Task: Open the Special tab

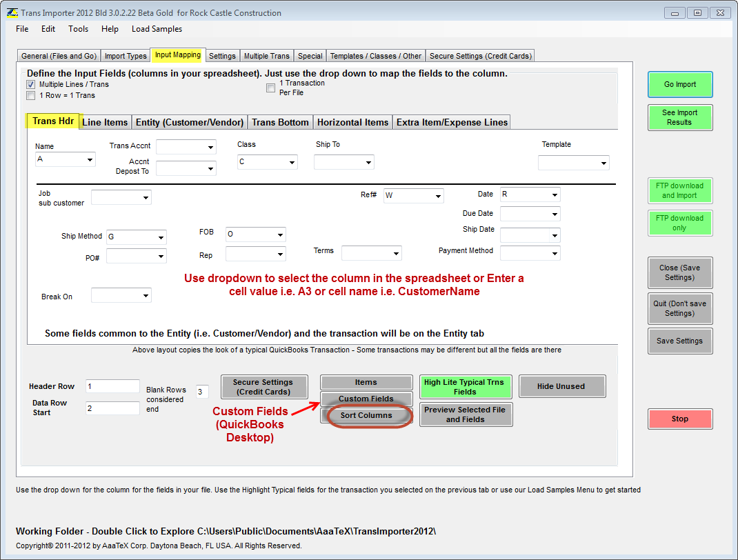Action: [310, 56]
